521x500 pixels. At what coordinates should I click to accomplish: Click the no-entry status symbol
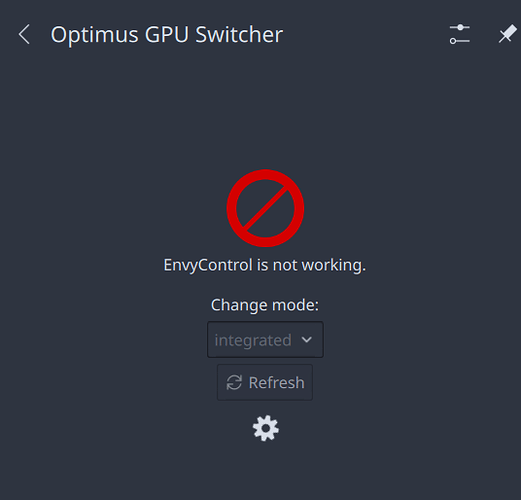(265, 208)
